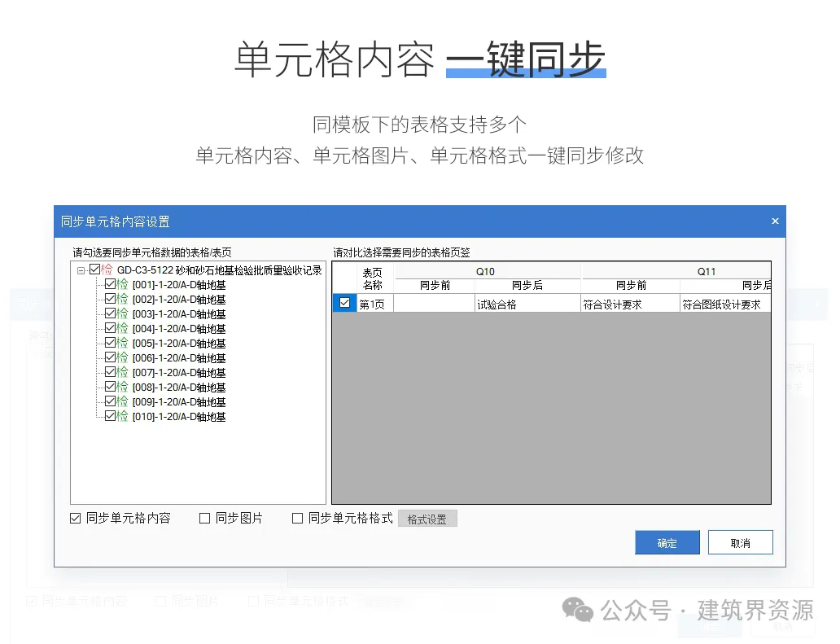Screen dimensions: 840x644
Task: Click the Q11 column header
Action: (676, 271)
